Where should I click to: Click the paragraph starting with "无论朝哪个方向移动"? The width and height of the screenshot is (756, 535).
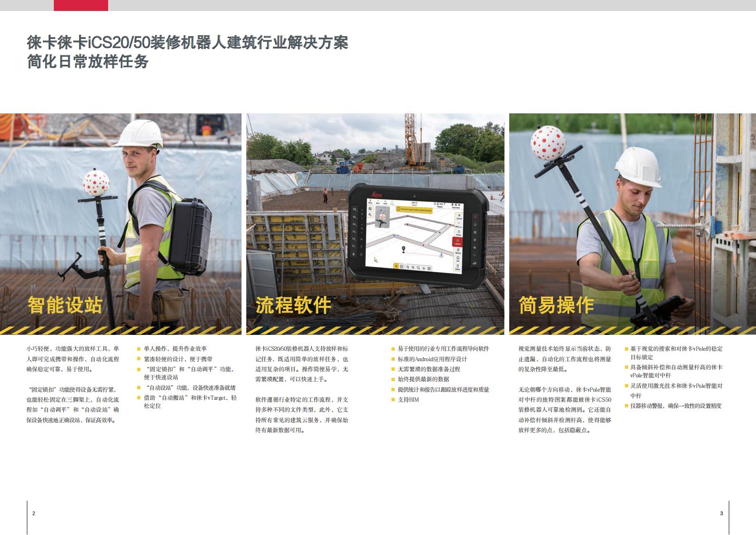point(565,410)
